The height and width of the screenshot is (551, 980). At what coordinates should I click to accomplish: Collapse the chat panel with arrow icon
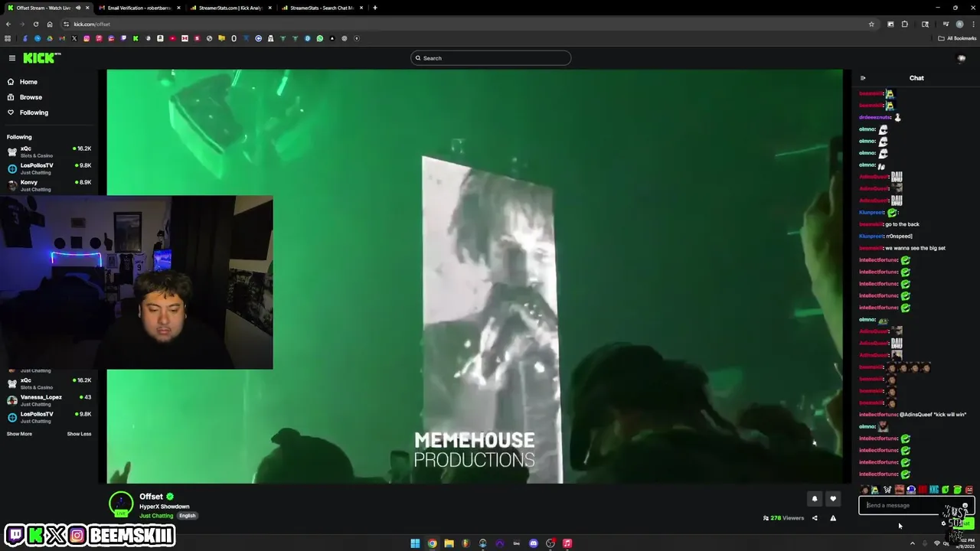(863, 78)
